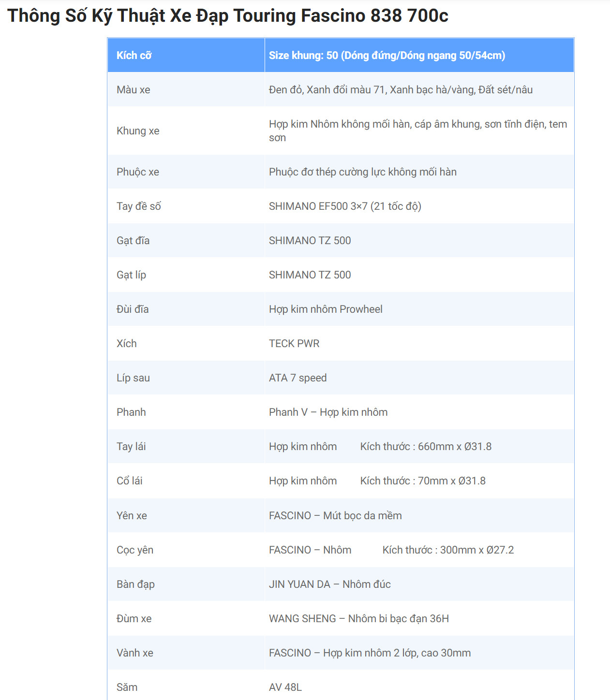Click the 'Tay lái' row label

coord(131,446)
